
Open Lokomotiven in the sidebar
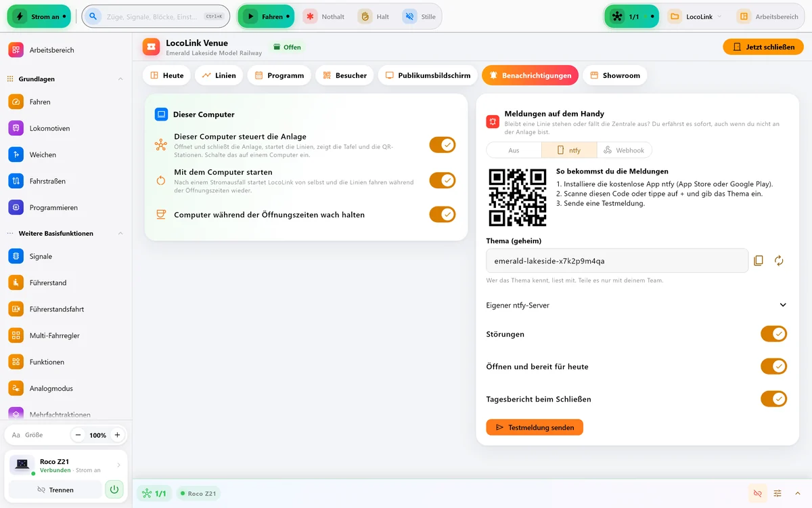[66, 128]
